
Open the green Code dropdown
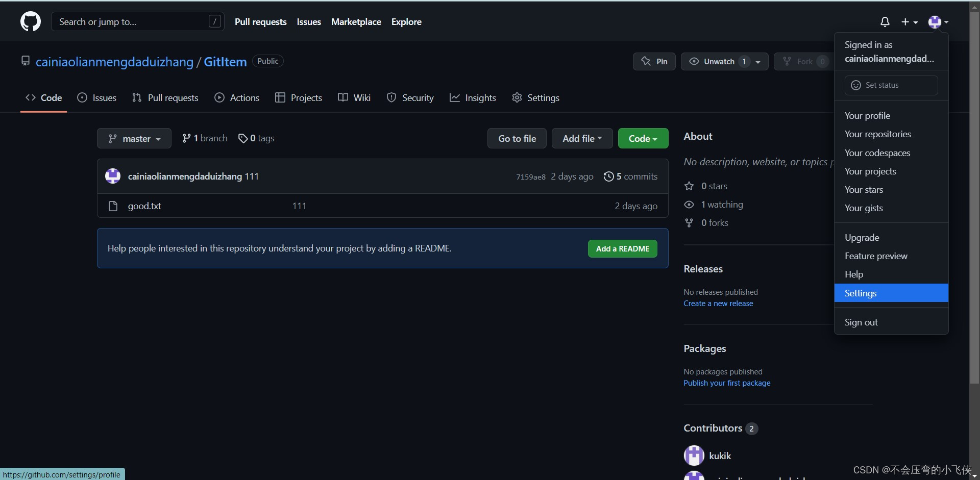pyautogui.click(x=643, y=138)
